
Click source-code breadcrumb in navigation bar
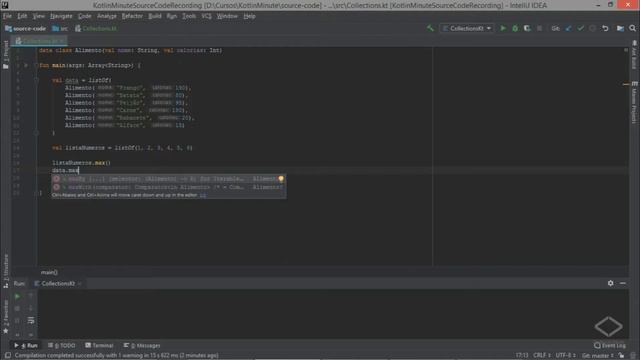pyautogui.click(x=26, y=29)
